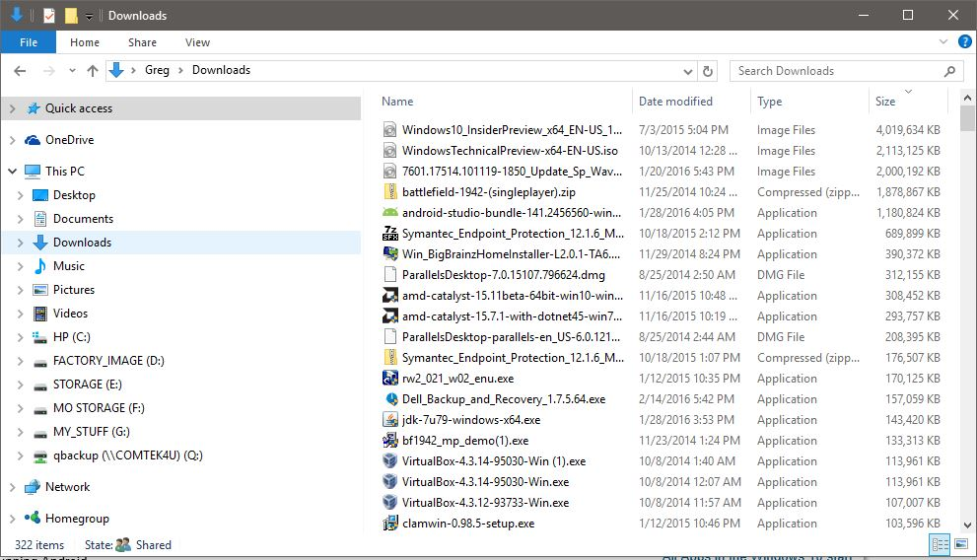Click the VirtualBox-4.3.12-93733-Win.exe icon
This screenshot has width=977, height=560.
(x=390, y=503)
